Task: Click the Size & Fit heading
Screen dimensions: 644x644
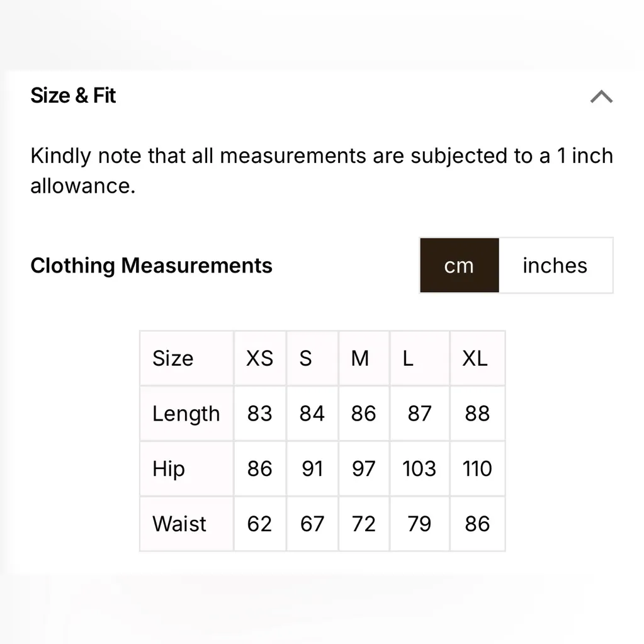Action: [73, 96]
